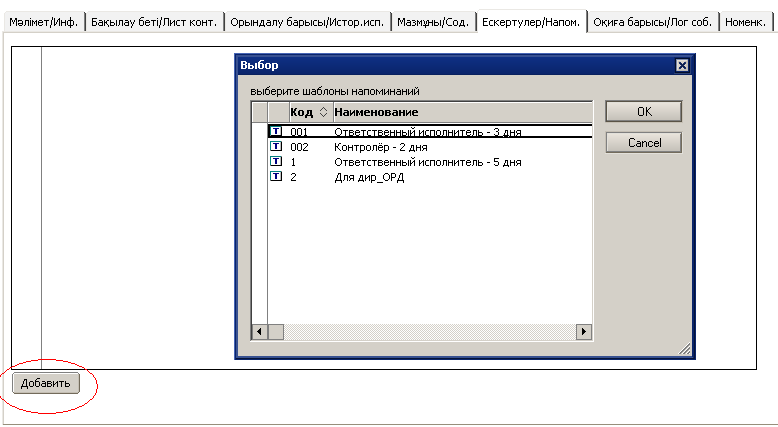Screen dimensions: 778x427
Task: Close the Выбор dialog window
Action: click(682, 65)
